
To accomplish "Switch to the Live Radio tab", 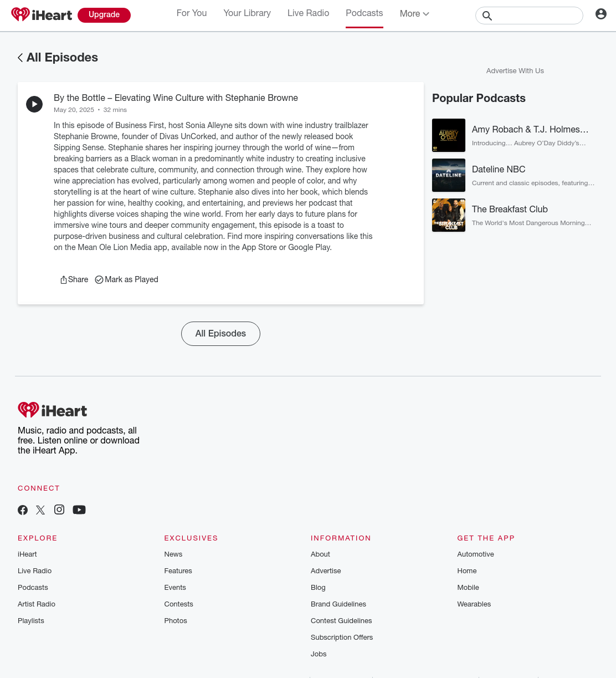I will tap(308, 13).
